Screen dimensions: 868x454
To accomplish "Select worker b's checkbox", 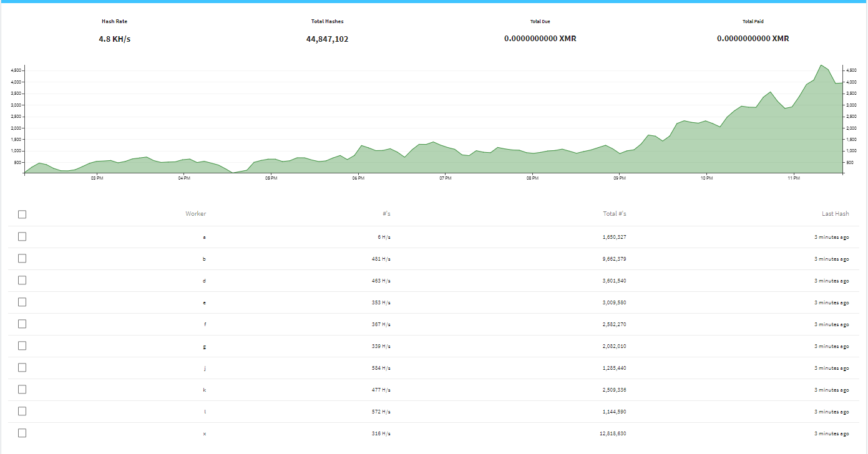I will click(x=22, y=258).
